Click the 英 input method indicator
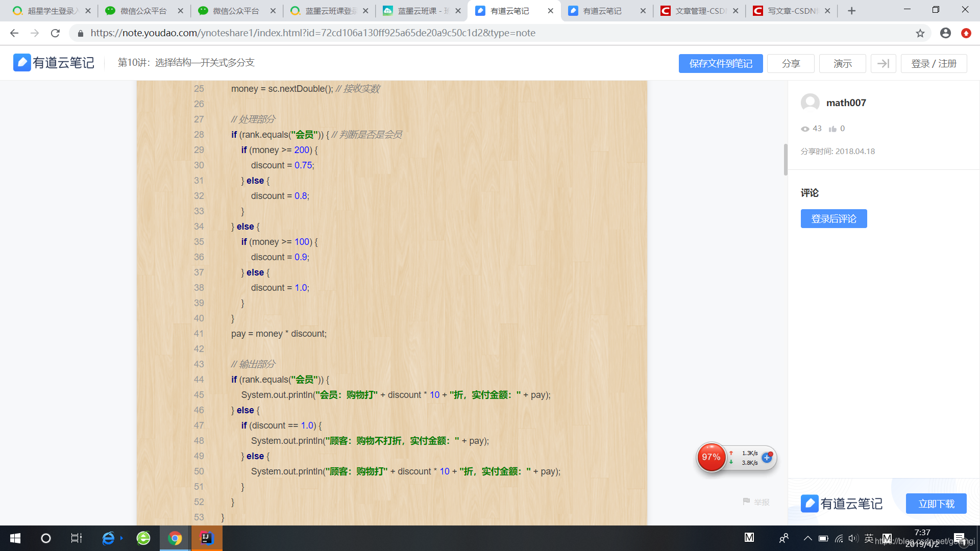The height and width of the screenshot is (551, 980). coord(869,538)
